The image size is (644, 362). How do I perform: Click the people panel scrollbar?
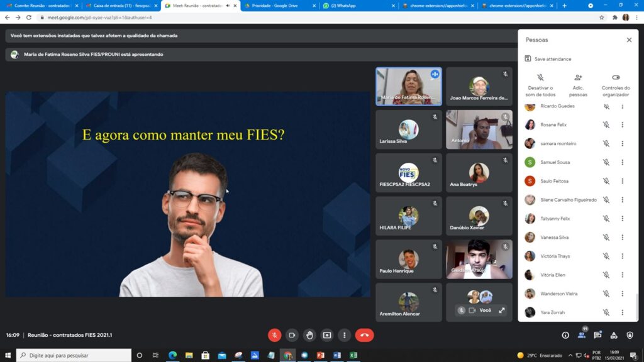(636, 306)
